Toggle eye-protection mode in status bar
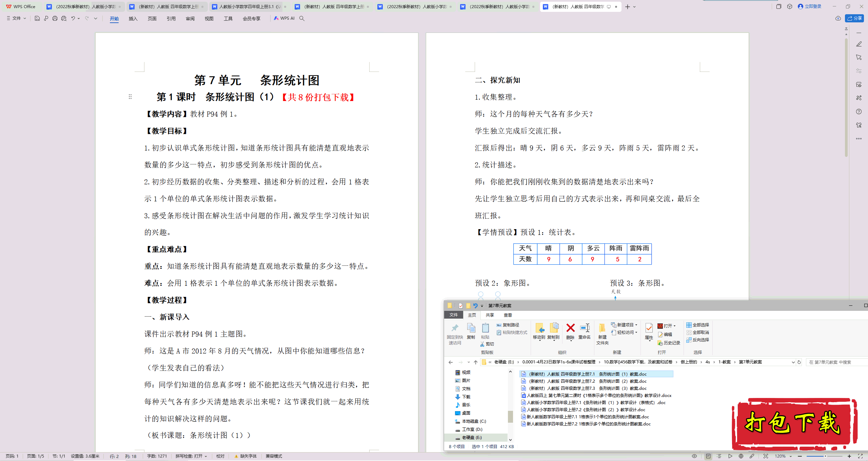This screenshot has height=461, width=868. click(694, 456)
